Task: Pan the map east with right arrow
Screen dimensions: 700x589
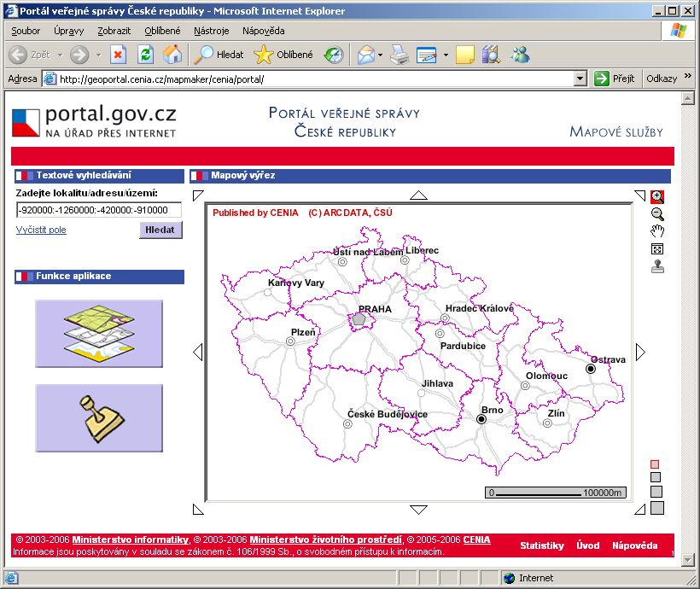Action: coord(640,352)
